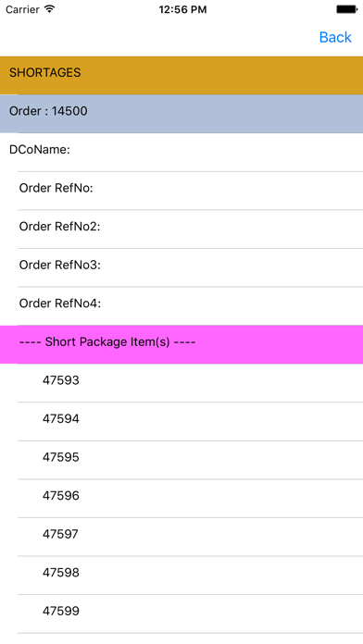Screen dimensions: 363x644
Task: Select the Order RefNo3 row
Action: pos(181,267)
